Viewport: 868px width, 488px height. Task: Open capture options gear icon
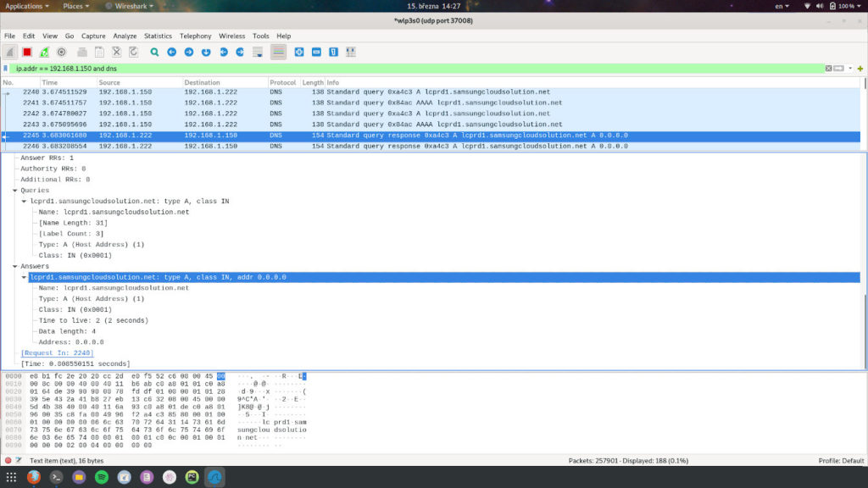pyautogui.click(x=61, y=52)
